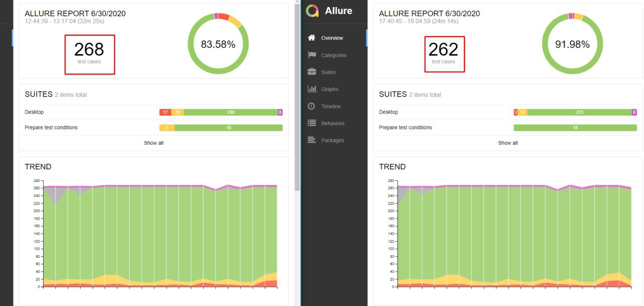The image size is (644, 306).
Task: Click the Timeline clock icon
Action: (x=311, y=106)
